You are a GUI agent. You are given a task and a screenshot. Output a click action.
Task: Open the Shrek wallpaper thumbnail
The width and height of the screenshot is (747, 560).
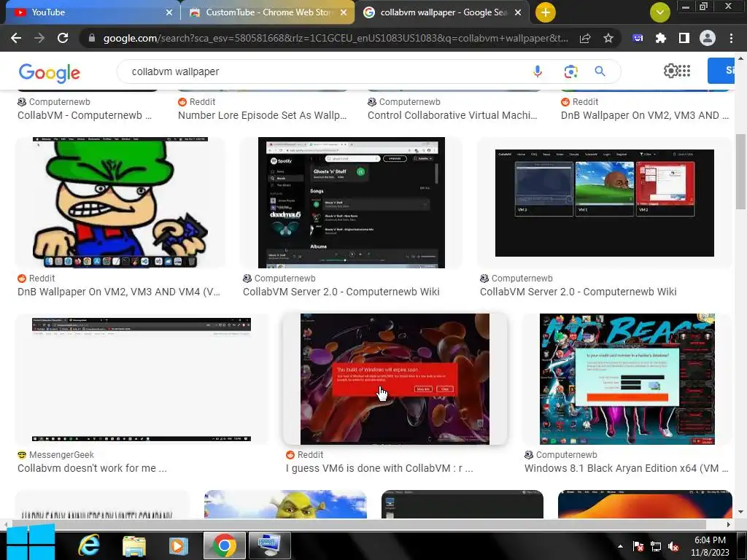(x=285, y=505)
